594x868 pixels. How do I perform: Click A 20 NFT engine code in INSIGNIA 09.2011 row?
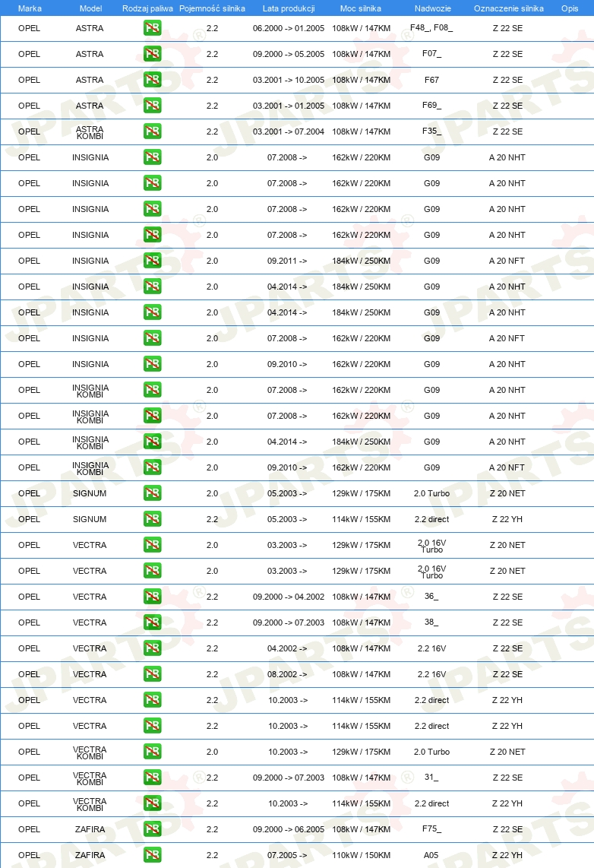pos(507,261)
